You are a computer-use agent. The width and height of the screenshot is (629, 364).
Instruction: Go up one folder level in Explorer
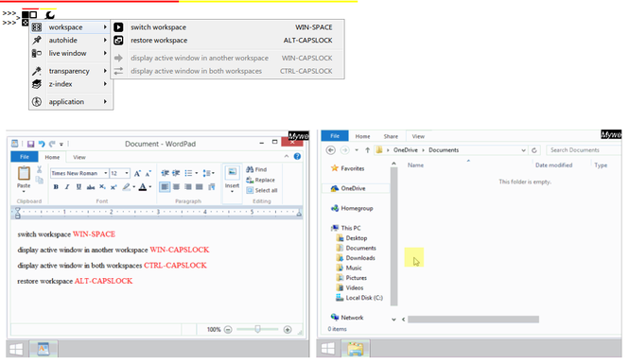tap(367, 150)
